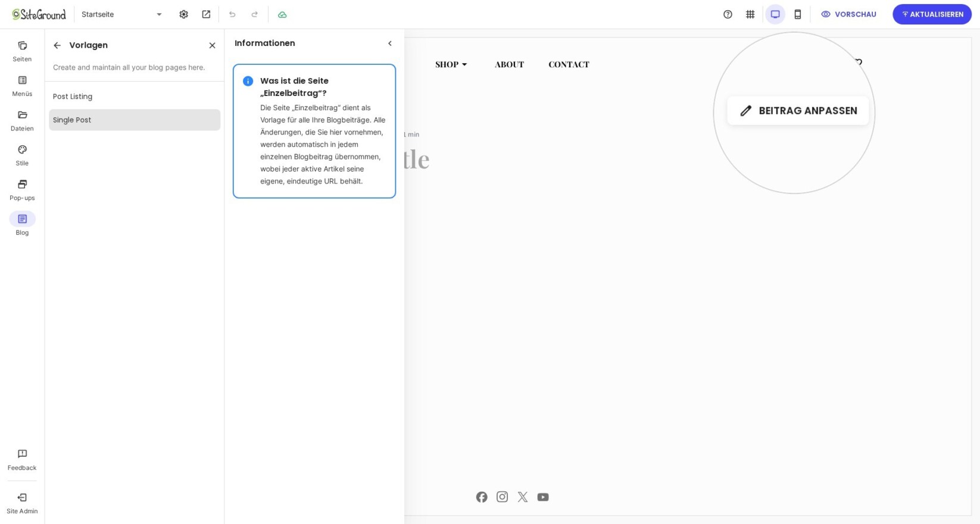The height and width of the screenshot is (524, 980).
Task: Click the Aktualisieren button
Action: click(932, 14)
